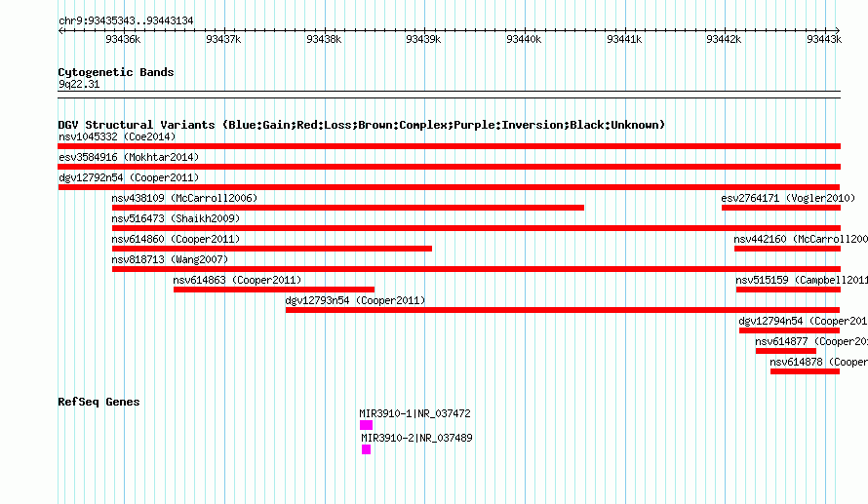Select dgv12793n54 (Cooper2011) variant label
Screen dimensions: 868x504
(x=355, y=300)
